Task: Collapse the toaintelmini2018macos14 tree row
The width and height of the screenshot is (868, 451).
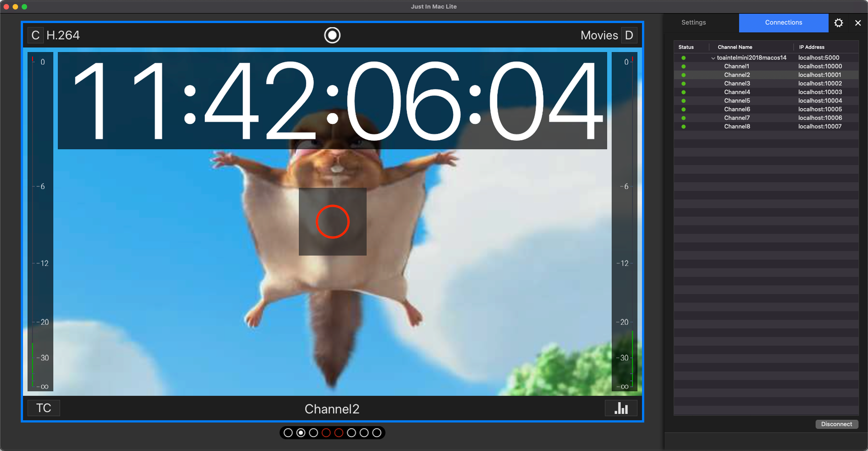Action: tap(713, 58)
